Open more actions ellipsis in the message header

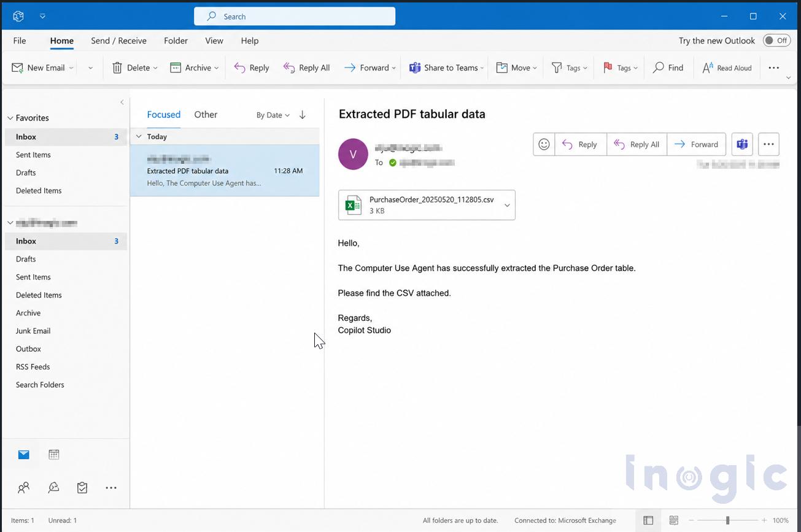click(768, 144)
